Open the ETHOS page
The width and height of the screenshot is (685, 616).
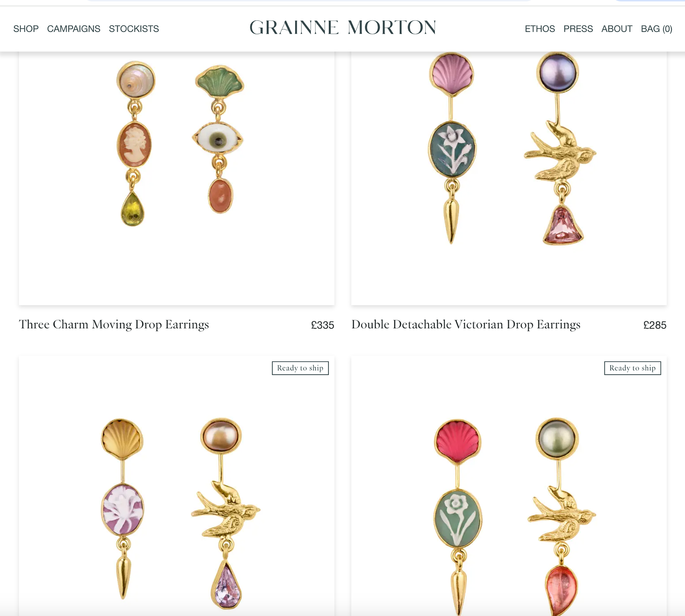click(540, 29)
